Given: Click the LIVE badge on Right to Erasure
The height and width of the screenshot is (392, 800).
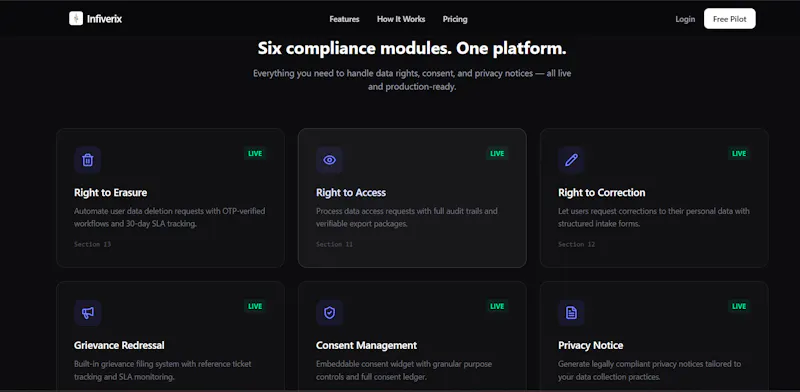Looking at the screenshot, I should point(255,153).
